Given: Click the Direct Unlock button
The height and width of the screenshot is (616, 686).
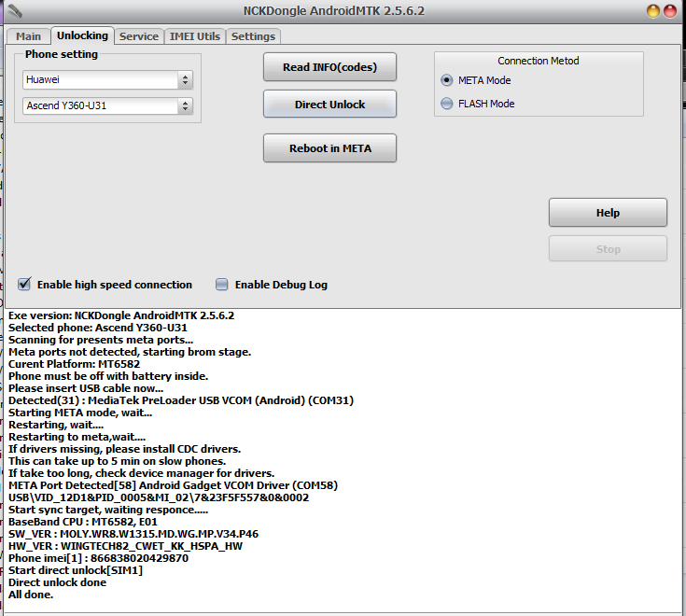Looking at the screenshot, I should click(329, 105).
